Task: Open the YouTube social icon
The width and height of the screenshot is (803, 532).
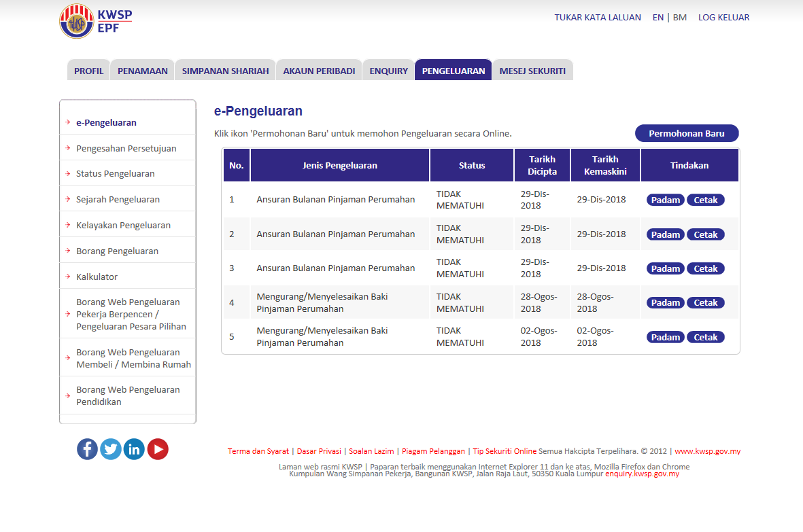Action: (x=158, y=449)
